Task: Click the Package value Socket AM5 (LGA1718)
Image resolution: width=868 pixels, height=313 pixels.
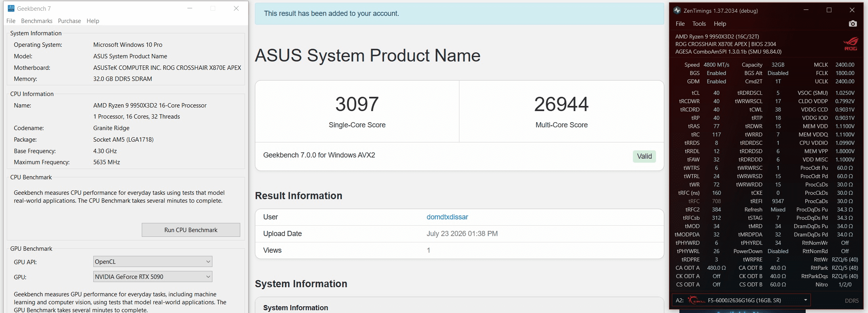Action: [123, 140]
